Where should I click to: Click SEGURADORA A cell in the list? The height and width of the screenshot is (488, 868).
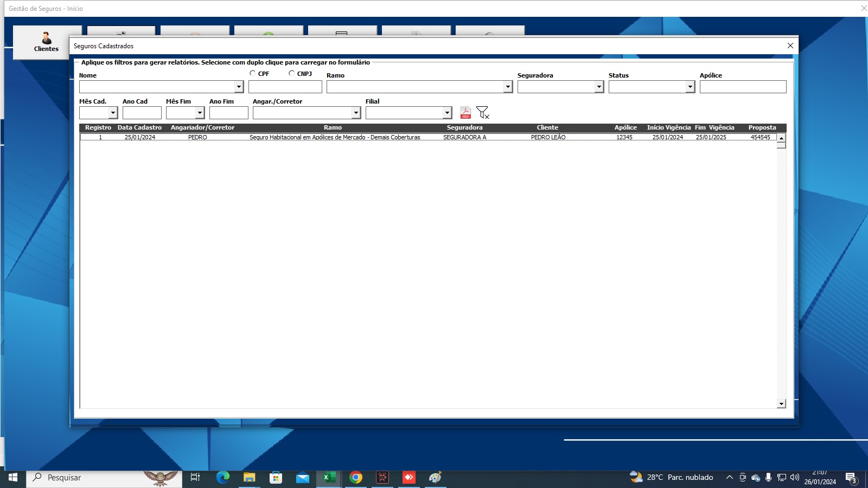[x=464, y=137]
